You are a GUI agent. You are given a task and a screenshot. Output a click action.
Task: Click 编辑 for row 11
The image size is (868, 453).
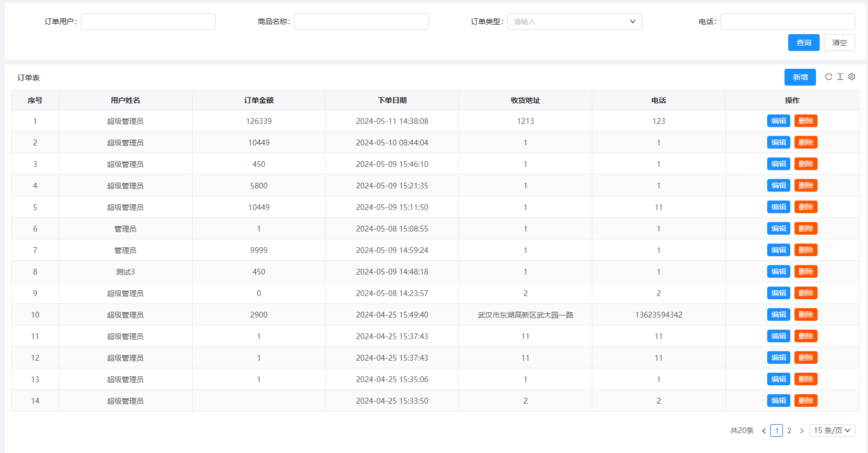coord(779,336)
